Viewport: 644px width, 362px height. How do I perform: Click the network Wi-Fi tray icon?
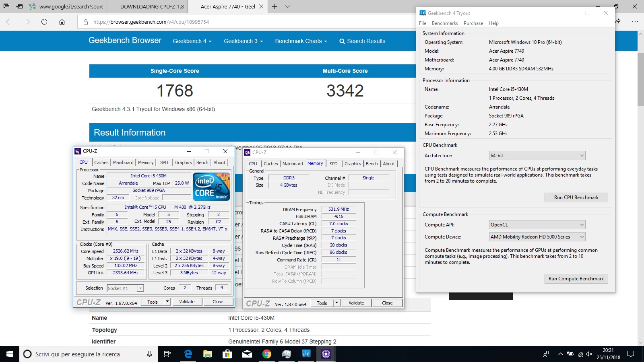[580, 354]
